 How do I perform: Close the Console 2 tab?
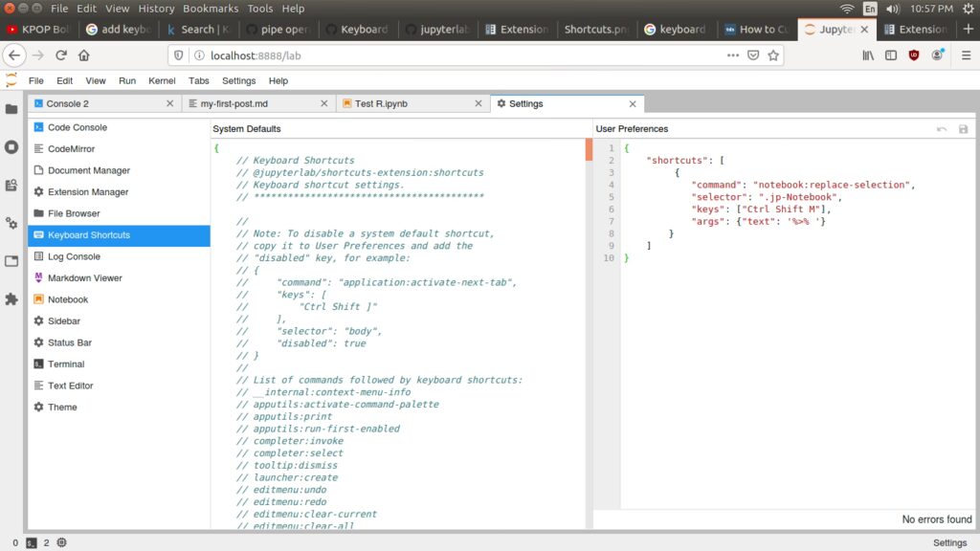click(x=170, y=103)
